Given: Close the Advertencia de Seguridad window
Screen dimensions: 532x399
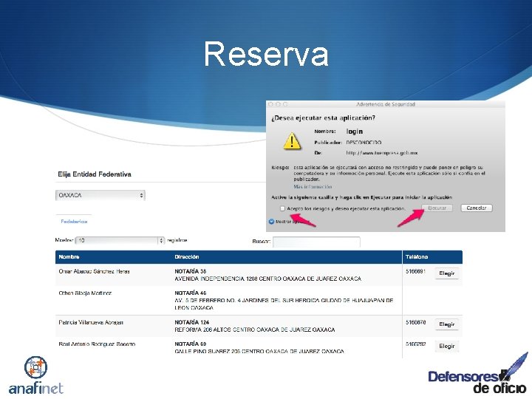Looking at the screenshot, I should [270, 104].
